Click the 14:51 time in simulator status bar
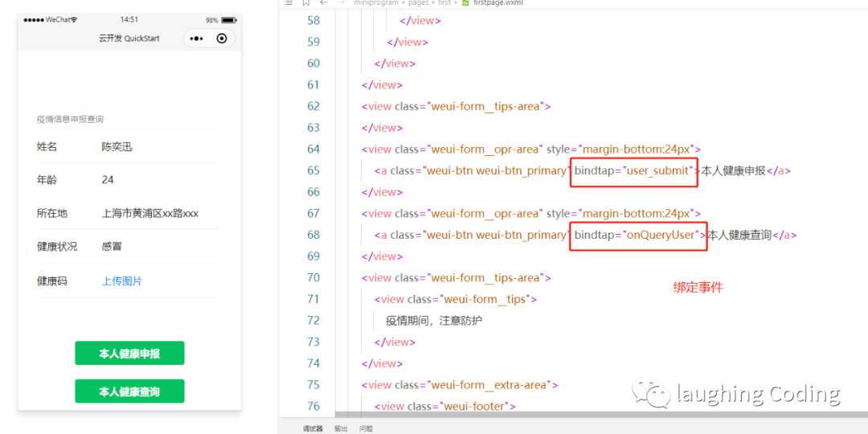Screen dimensions: 868x434 (129, 19)
